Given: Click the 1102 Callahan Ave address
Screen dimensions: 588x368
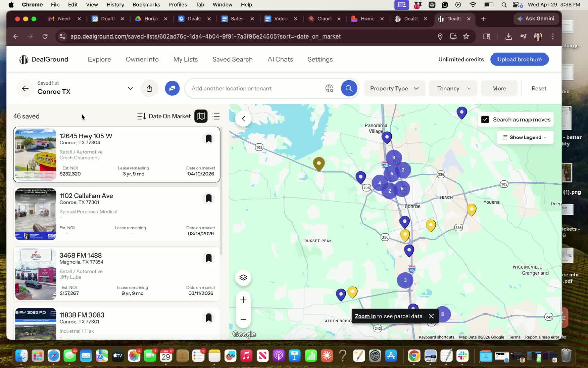Looking at the screenshot, I should click(86, 196).
